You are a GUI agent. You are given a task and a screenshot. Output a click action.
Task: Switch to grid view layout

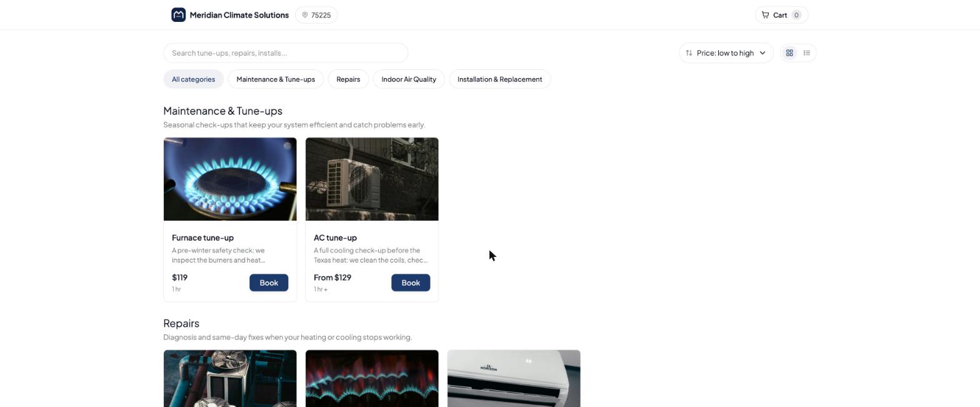(789, 53)
